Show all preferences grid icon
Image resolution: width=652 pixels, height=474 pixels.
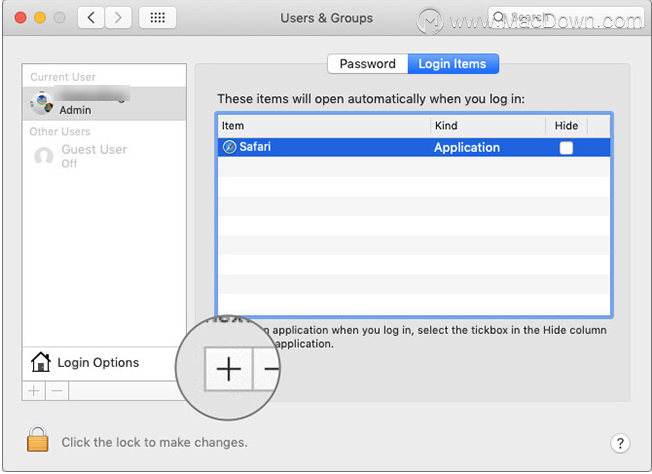pyautogui.click(x=157, y=18)
